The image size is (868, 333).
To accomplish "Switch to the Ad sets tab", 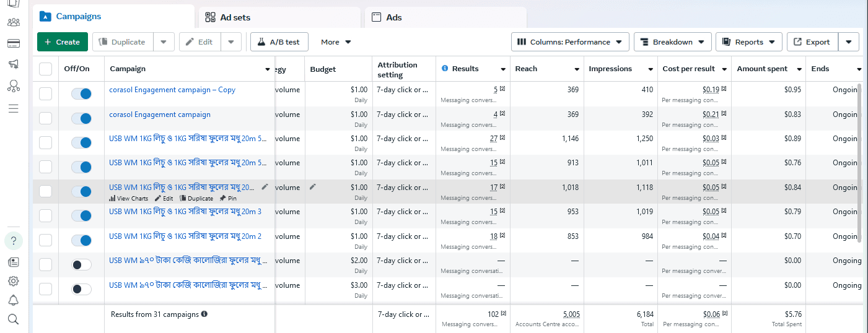I will [279, 17].
